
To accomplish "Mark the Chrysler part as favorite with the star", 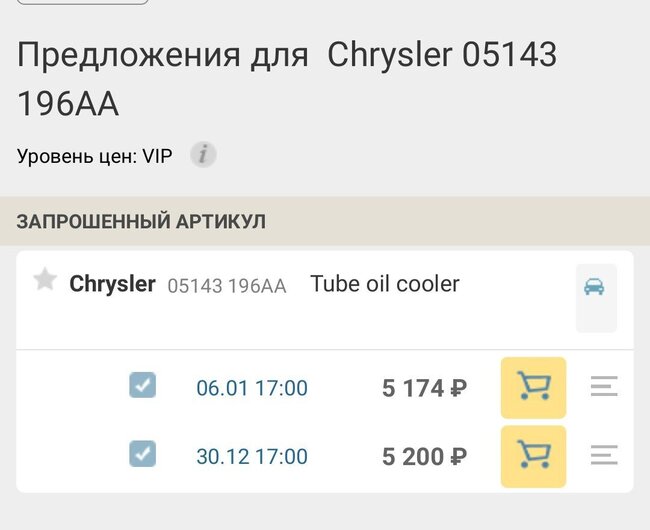I will (x=45, y=279).
